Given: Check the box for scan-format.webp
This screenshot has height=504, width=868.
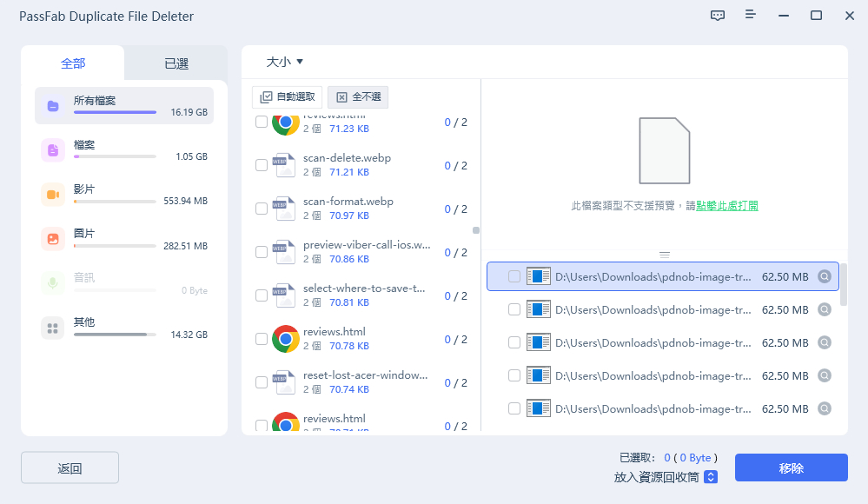Looking at the screenshot, I should pyautogui.click(x=262, y=209).
